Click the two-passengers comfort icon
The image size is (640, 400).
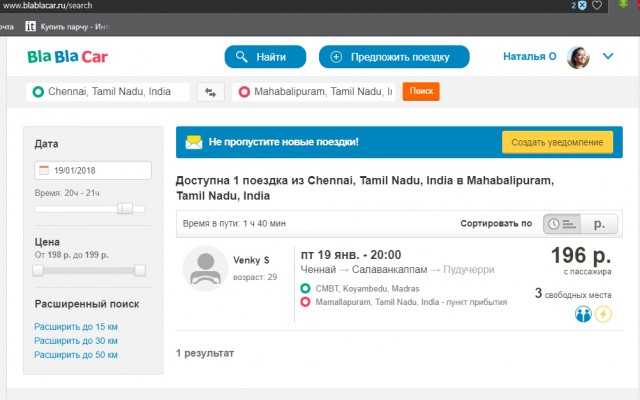coord(583,314)
